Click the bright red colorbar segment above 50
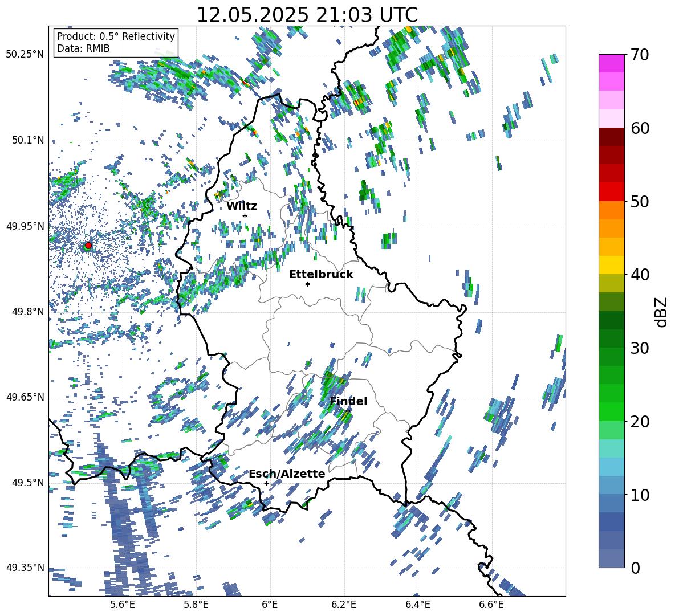 (x=611, y=192)
